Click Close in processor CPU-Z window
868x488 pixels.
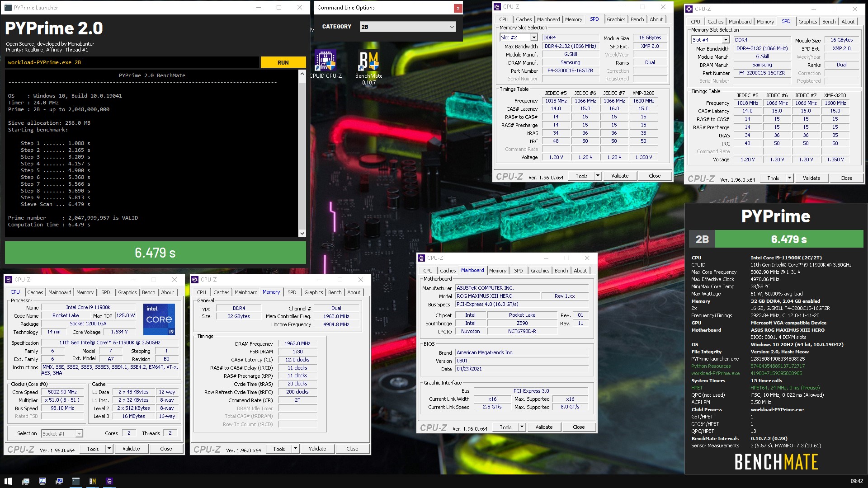[x=166, y=449]
